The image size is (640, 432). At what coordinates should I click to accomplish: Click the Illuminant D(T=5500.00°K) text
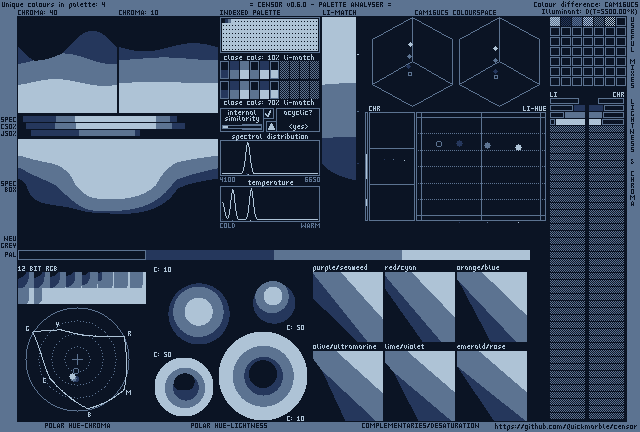tap(589, 11)
